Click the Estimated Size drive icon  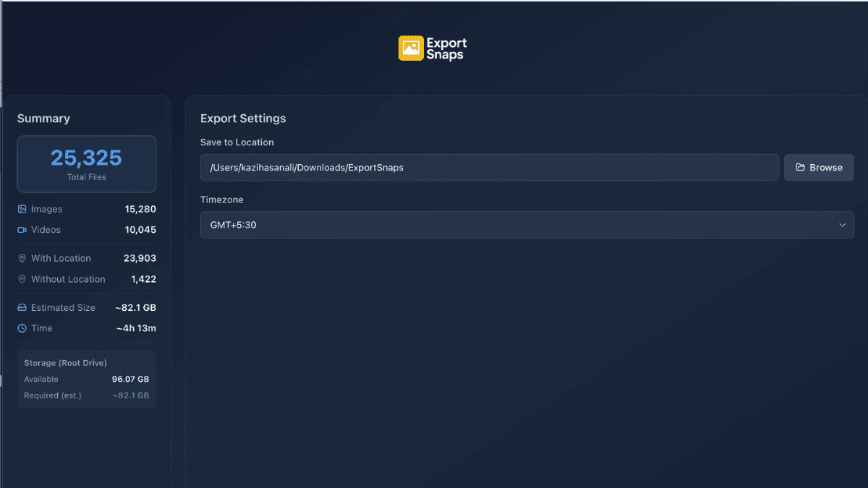22,307
